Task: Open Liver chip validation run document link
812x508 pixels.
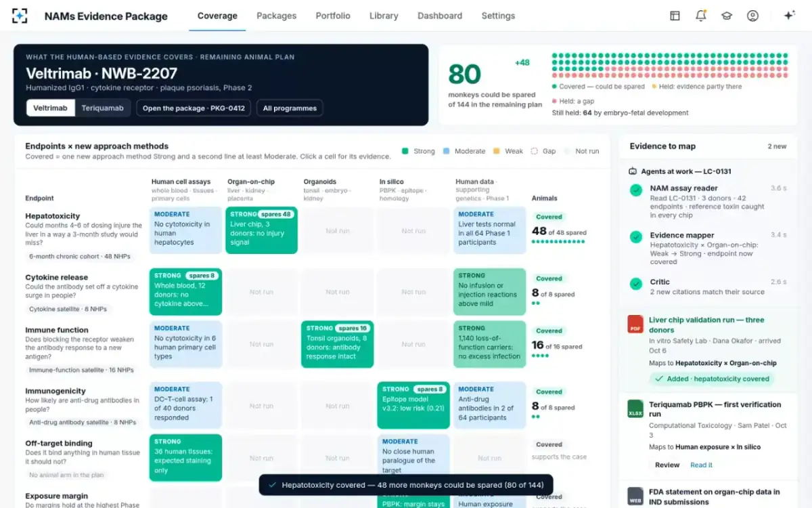Action: [x=706, y=325]
